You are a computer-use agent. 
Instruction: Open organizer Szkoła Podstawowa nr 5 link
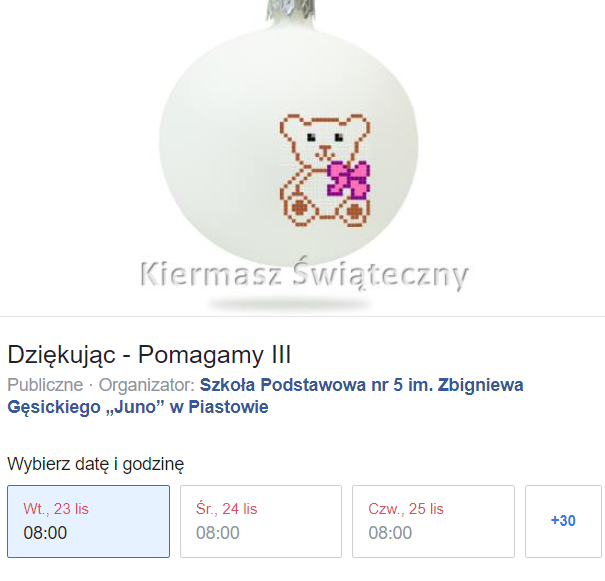tap(362, 385)
